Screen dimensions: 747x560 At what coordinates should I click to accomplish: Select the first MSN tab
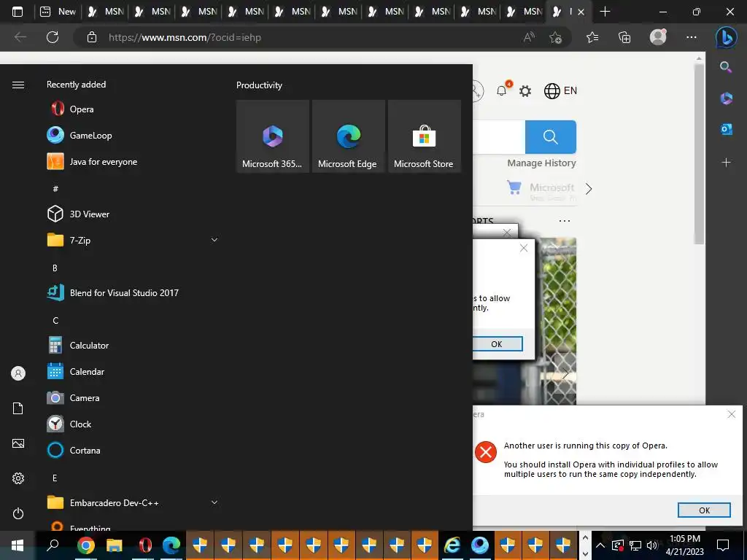pyautogui.click(x=106, y=12)
